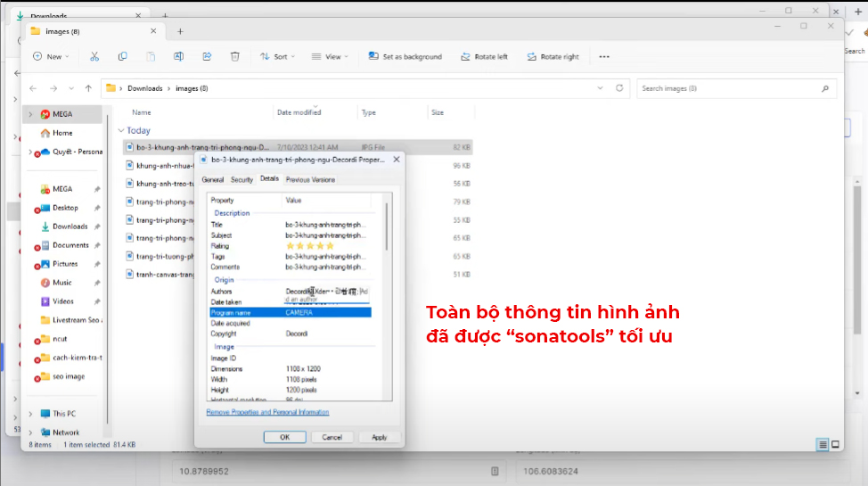Open Pictures in quick access
This screenshot has width=868, height=486.
[65, 264]
